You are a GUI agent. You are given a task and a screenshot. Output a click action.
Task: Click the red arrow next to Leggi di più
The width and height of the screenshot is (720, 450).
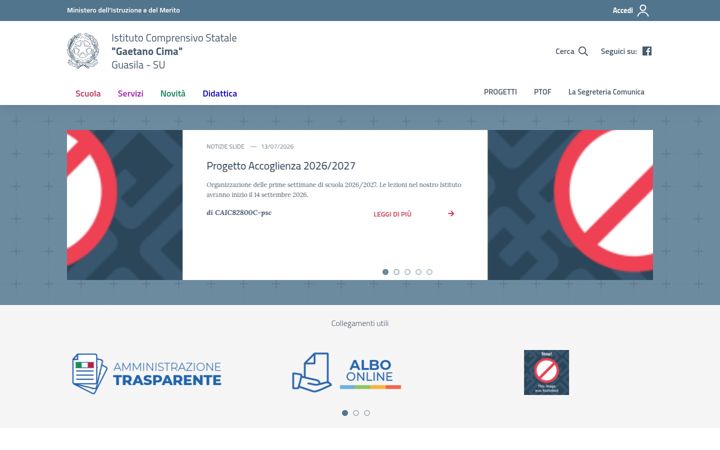(x=451, y=214)
